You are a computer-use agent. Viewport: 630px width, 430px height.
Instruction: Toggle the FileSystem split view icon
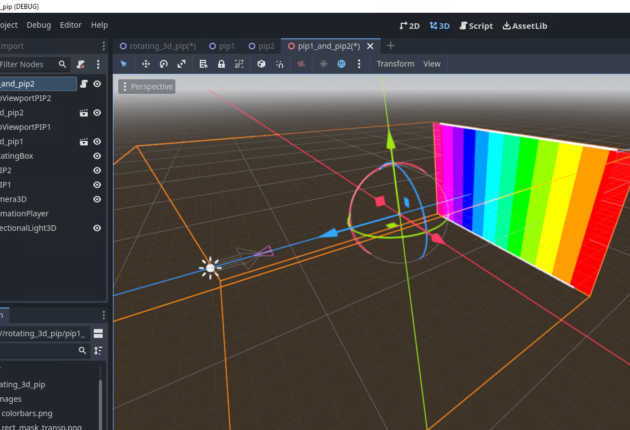click(98, 333)
